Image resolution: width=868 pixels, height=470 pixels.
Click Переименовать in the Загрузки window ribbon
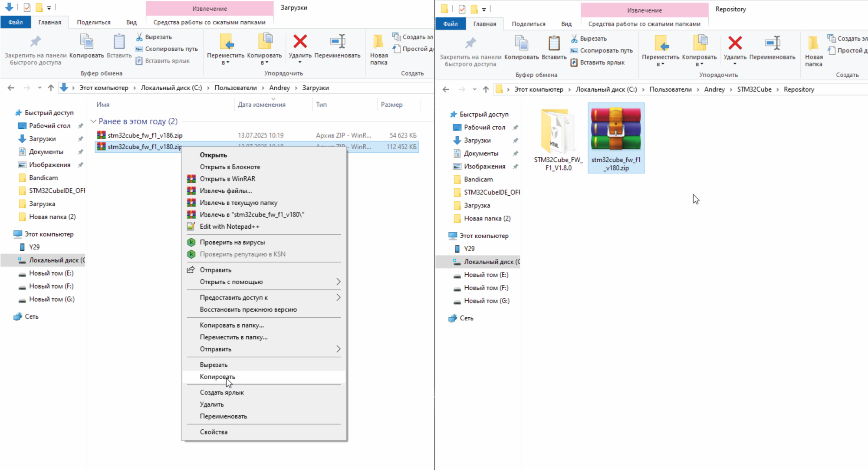[337, 46]
